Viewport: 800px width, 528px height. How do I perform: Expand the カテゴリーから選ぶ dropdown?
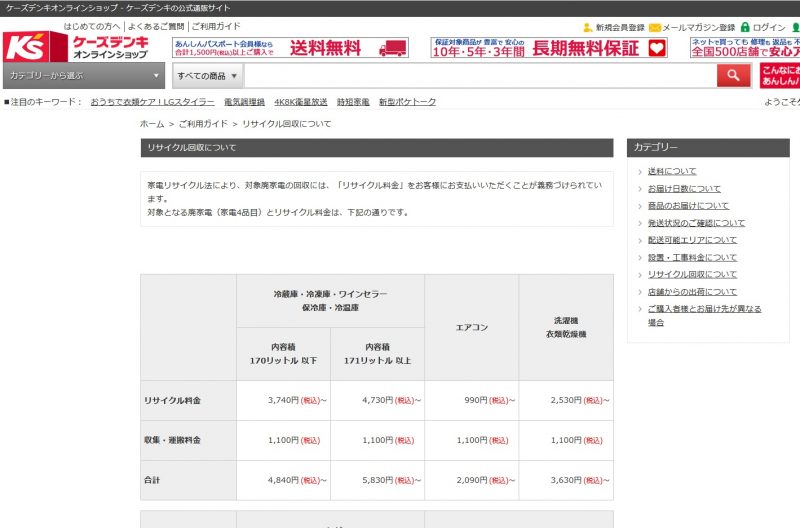(x=83, y=75)
